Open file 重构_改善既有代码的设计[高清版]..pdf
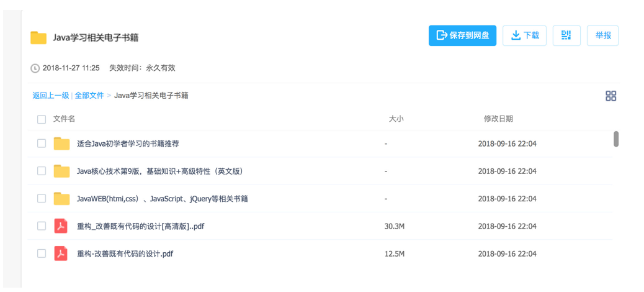 click(140, 227)
